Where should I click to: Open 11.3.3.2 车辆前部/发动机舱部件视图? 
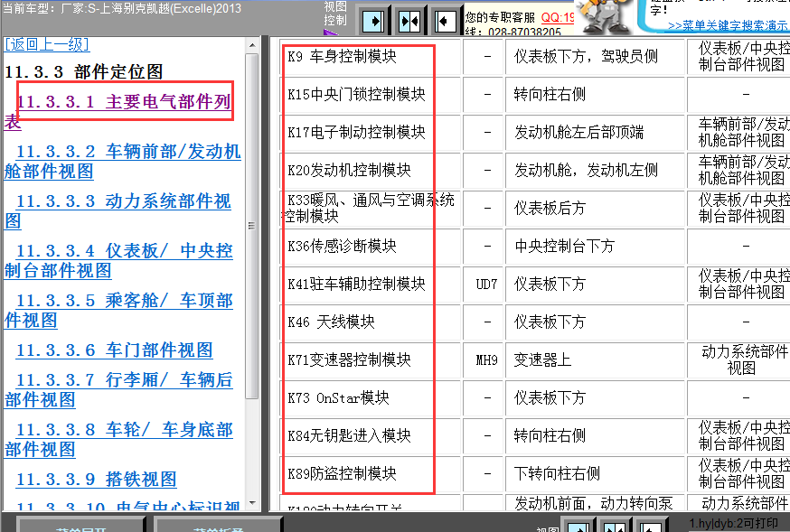tap(122, 161)
